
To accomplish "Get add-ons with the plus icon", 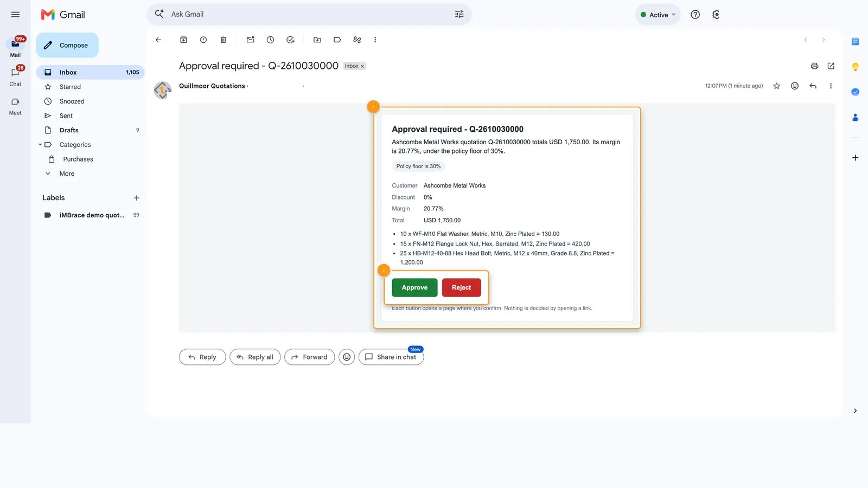I will [855, 158].
